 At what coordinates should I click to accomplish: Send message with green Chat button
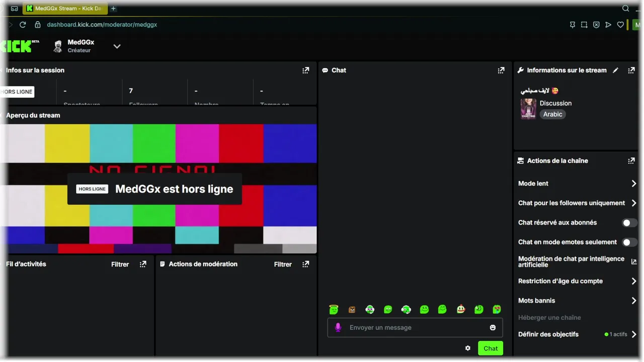tap(490, 348)
